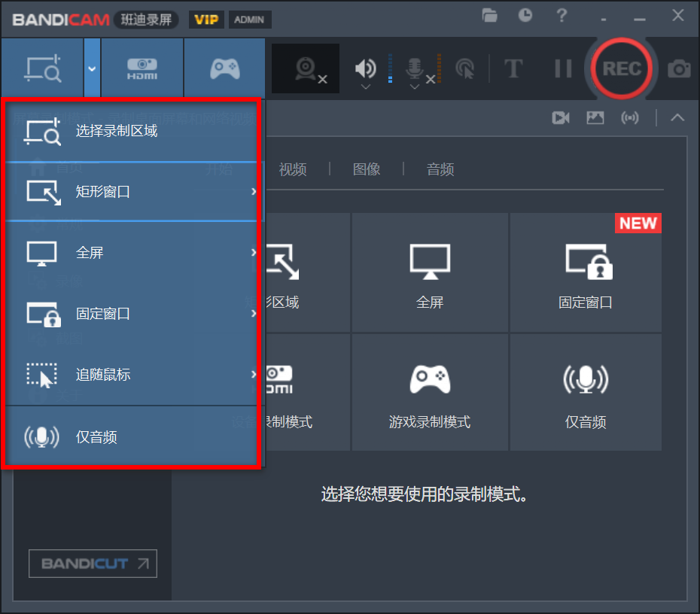Select partially hidden 矩形区域 tile
The width and height of the screenshot is (700, 614).
tap(308, 272)
